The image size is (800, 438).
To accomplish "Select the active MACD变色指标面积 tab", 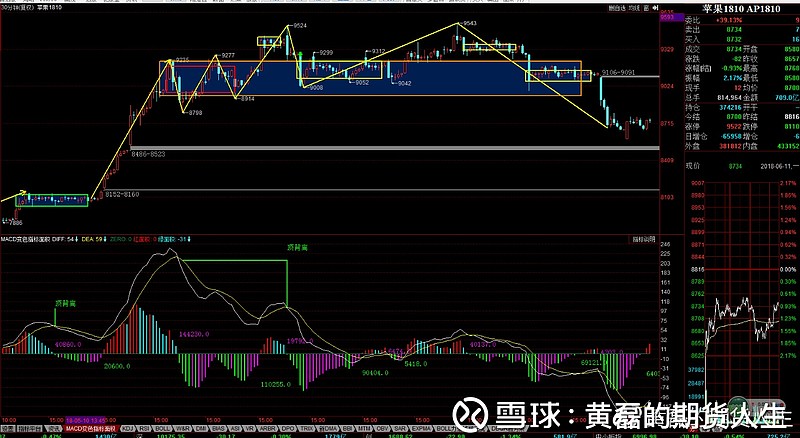I will [91, 428].
